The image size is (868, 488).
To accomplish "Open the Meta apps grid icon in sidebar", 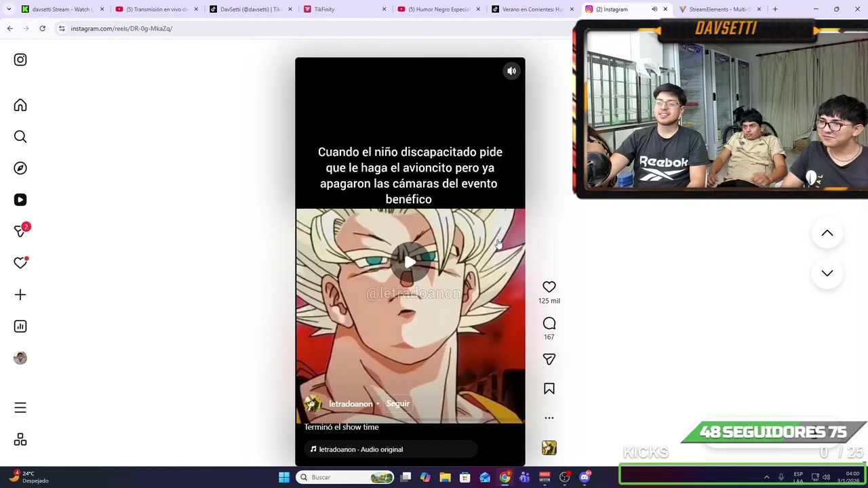I will (x=20, y=440).
